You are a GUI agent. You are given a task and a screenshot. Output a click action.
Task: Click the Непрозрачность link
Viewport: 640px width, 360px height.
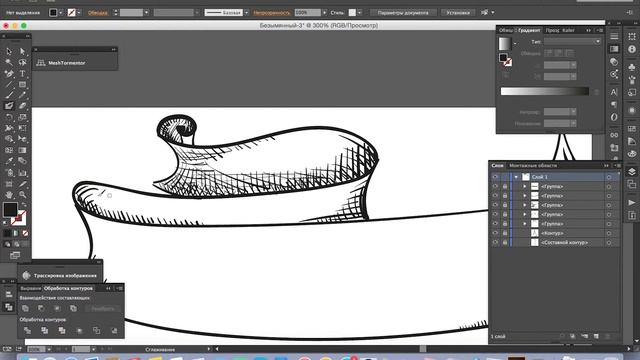(271, 13)
